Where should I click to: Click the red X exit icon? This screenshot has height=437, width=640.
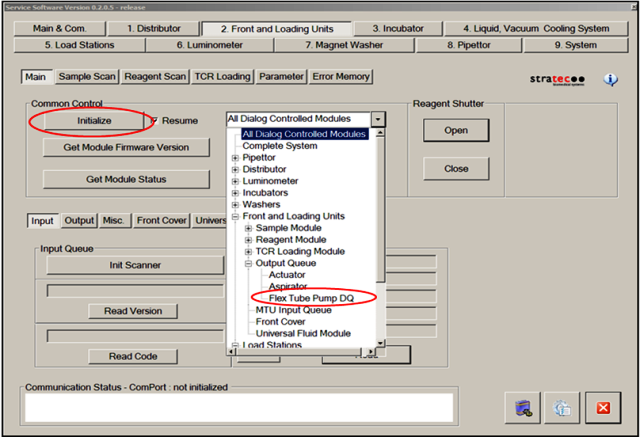pyautogui.click(x=603, y=407)
